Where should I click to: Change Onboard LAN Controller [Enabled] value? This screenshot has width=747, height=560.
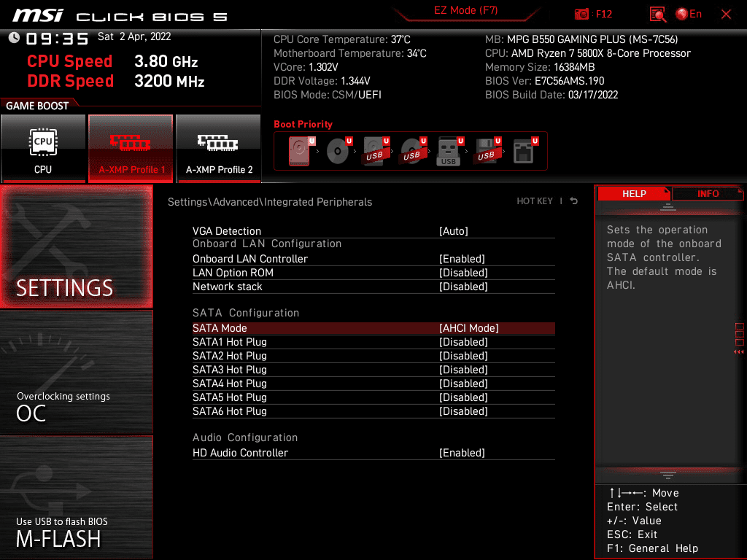click(x=462, y=259)
